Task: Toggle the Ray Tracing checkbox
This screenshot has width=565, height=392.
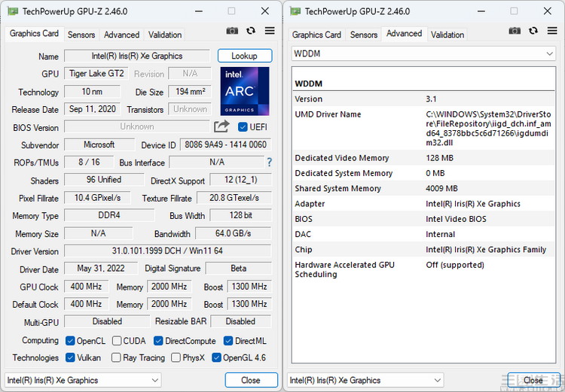Action: (116, 357)
